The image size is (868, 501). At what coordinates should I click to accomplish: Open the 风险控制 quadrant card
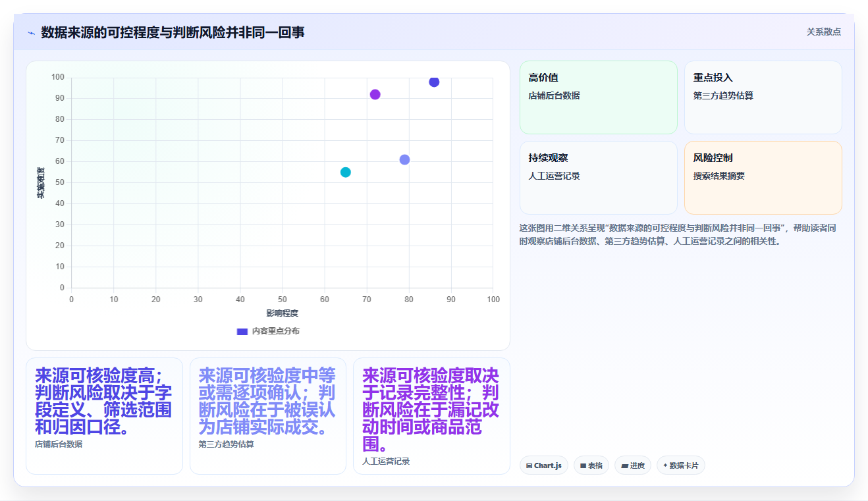tap(763, 178)
